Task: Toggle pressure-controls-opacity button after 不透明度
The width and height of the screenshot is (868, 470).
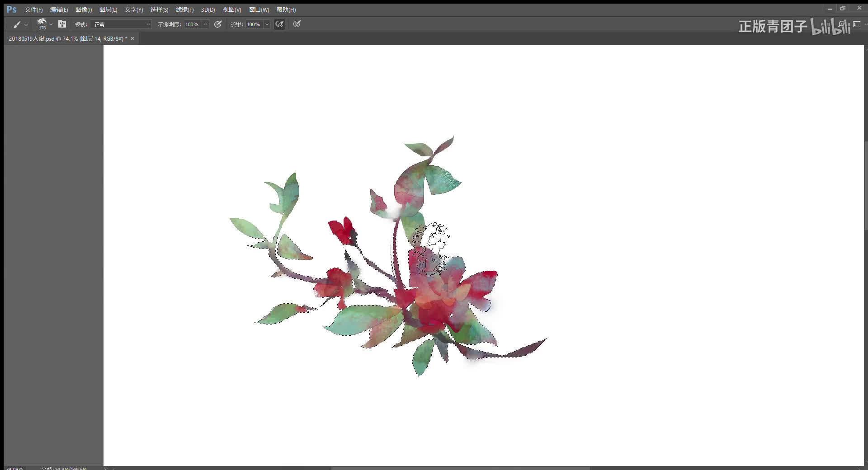Action: click(218, 24)
